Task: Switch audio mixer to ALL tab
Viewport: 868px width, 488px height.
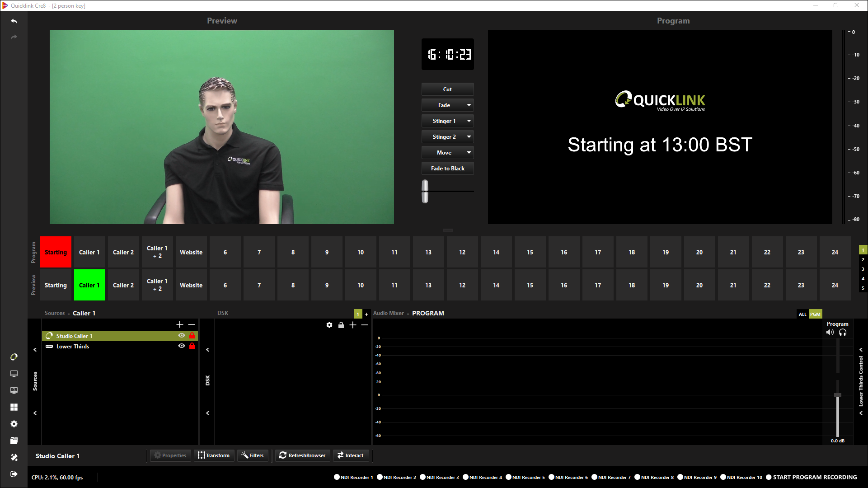Action: 802,314
